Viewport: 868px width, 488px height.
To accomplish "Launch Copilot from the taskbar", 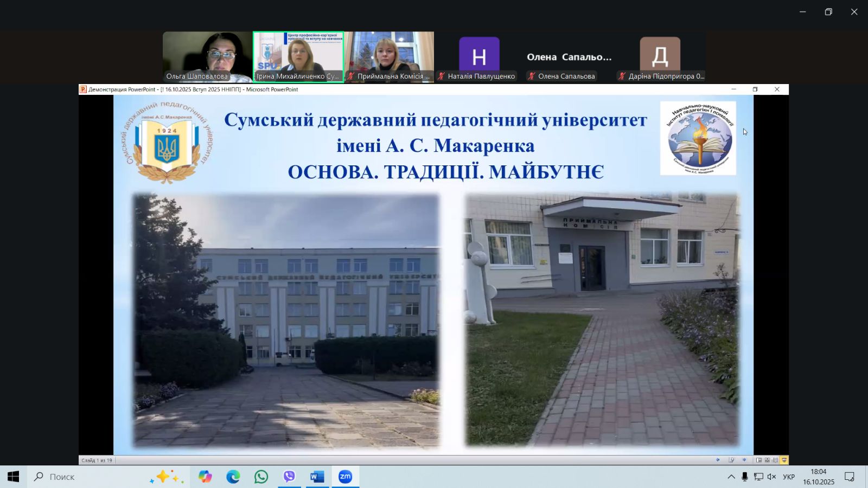I will [205, 477].
